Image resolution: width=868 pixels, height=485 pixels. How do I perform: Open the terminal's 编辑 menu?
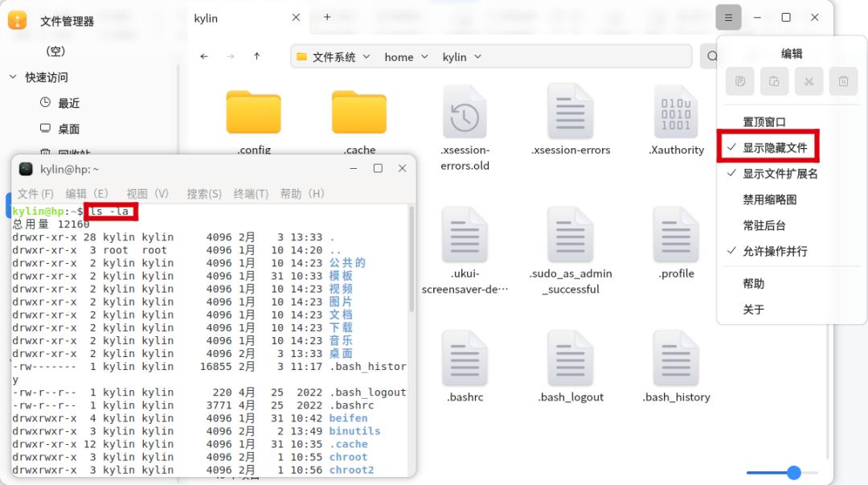click(88, 193)
